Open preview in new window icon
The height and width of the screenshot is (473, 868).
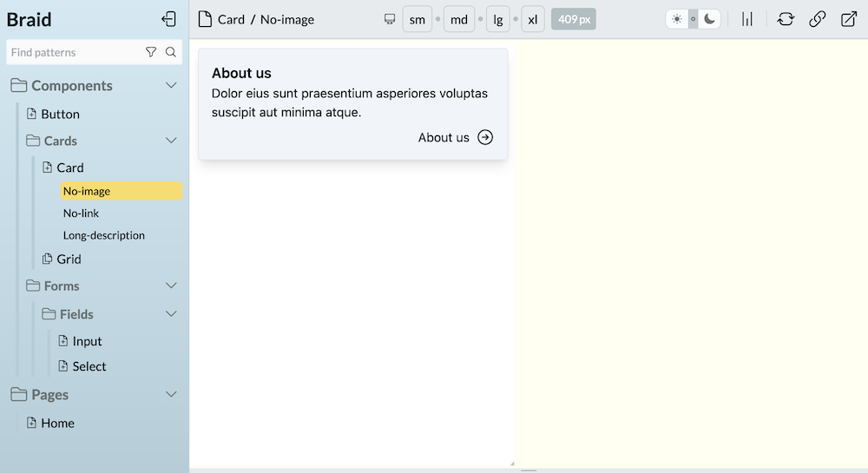pyautogui.click(x=849, y=19)
